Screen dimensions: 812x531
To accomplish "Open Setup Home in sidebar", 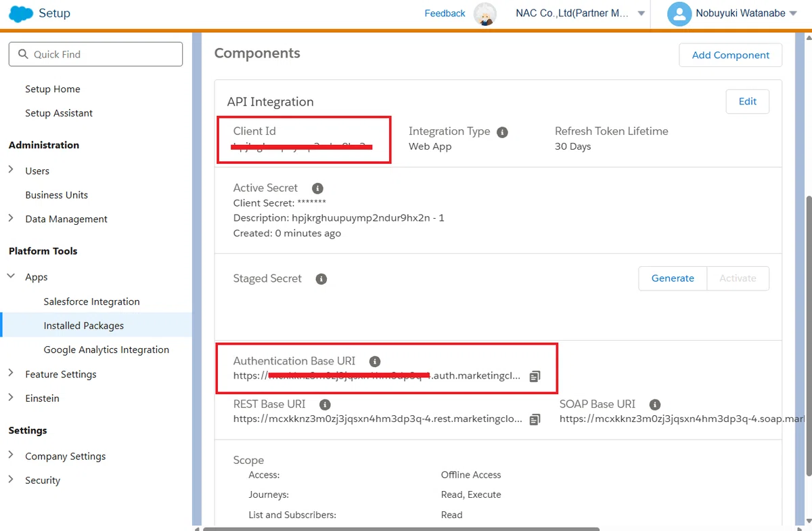I will pyautogui.click(x=53, y=89).
